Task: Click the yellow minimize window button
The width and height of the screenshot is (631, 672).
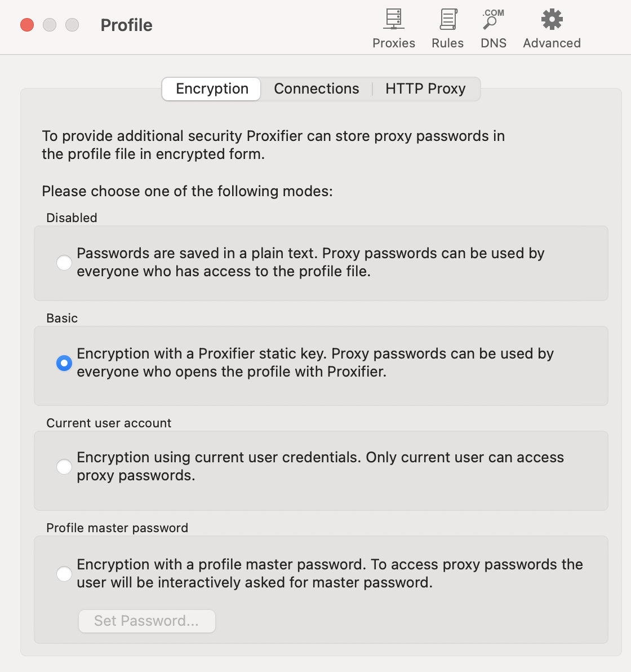Action: click(50, 25)
